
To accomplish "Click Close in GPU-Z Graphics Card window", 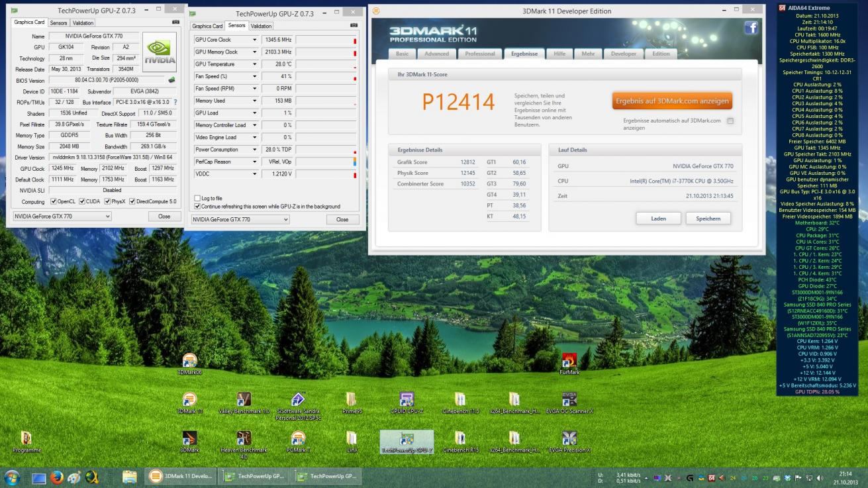I will point(164,217).
